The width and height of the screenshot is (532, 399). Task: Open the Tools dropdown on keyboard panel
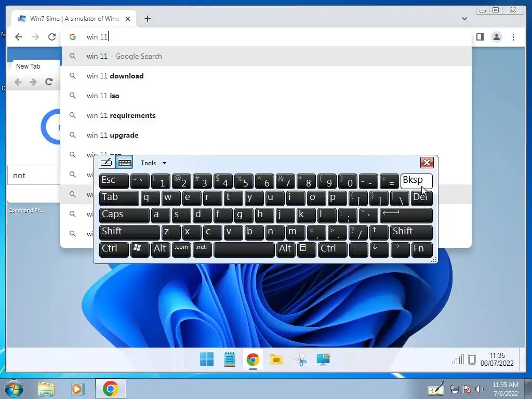click(x=153, y=163)
